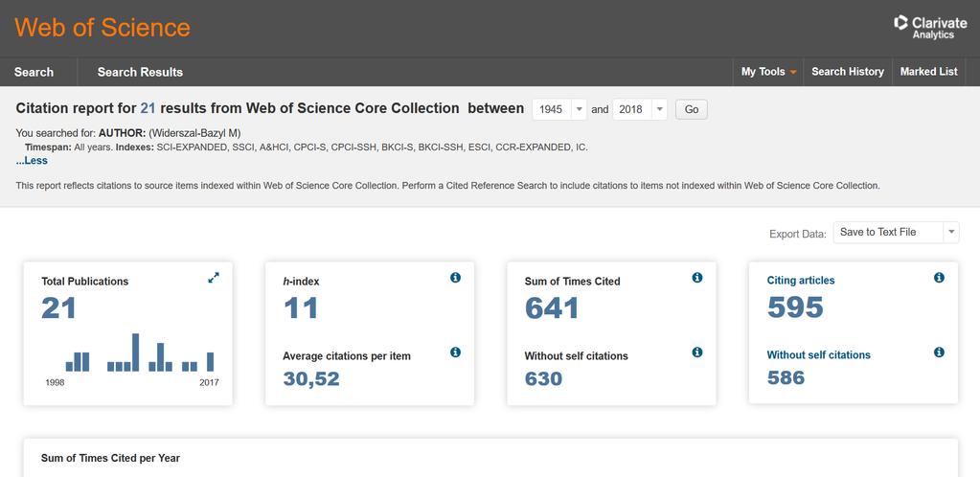
Task: Open the Citing articles info icon
Action: pos(939,278)
